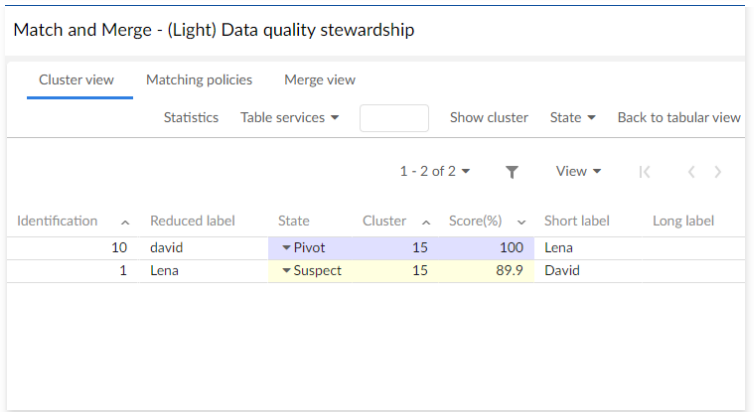
Task: Sort by Identification column arrow
Action: tap(125, 222)
